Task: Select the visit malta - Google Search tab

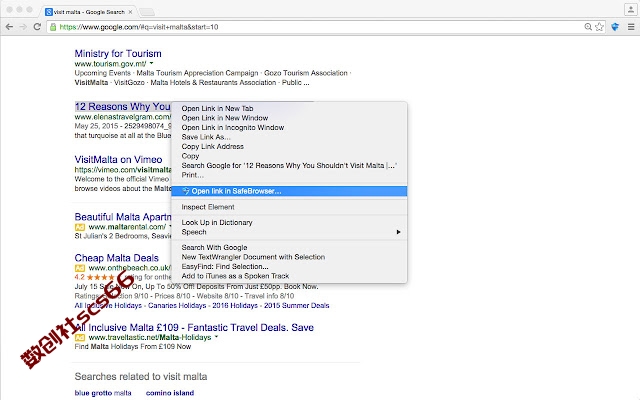Action: pyautogui.click(x=89, y=12)
